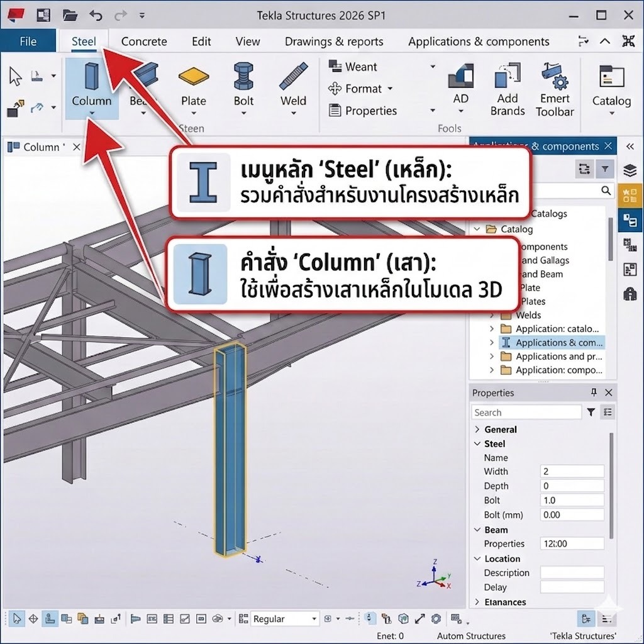
Task: Click the Catalog icon in the ribbon
Action: pyautogui.click(x=611, y=77)
